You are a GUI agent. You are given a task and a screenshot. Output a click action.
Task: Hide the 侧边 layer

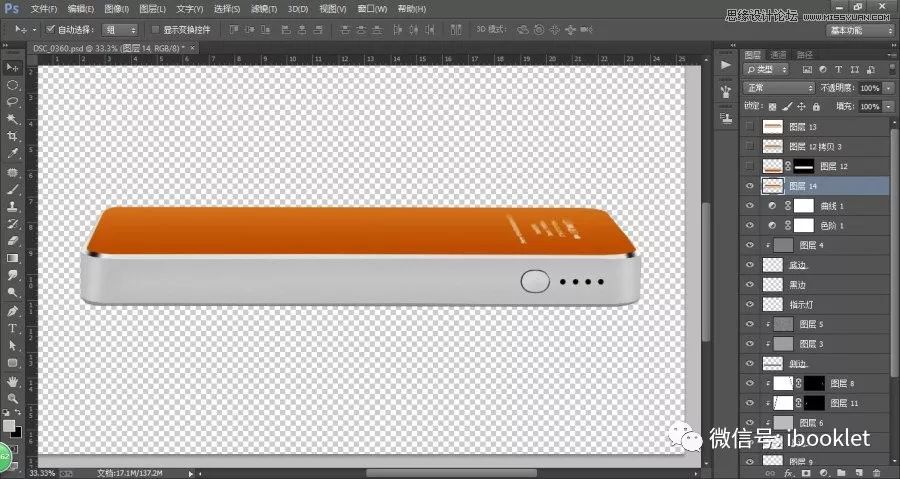pyautogui.click(x=750, y=364)
